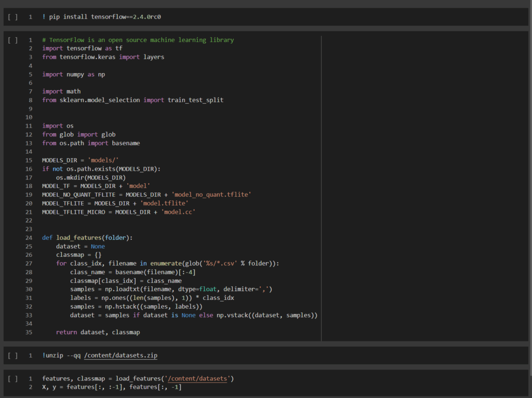Open the /content/datasets.zip path link
Screen dimensions: 532x398
click(x=121, y=355)
